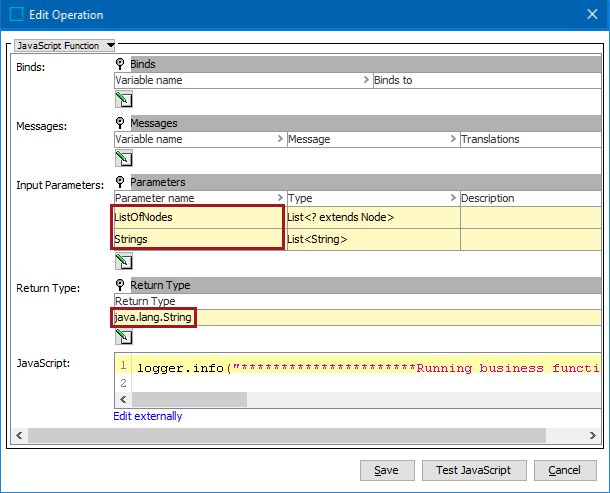This screenshot has height=493, width=610.
Task: Click the arrow on Message column header
Action: (453, 140)
